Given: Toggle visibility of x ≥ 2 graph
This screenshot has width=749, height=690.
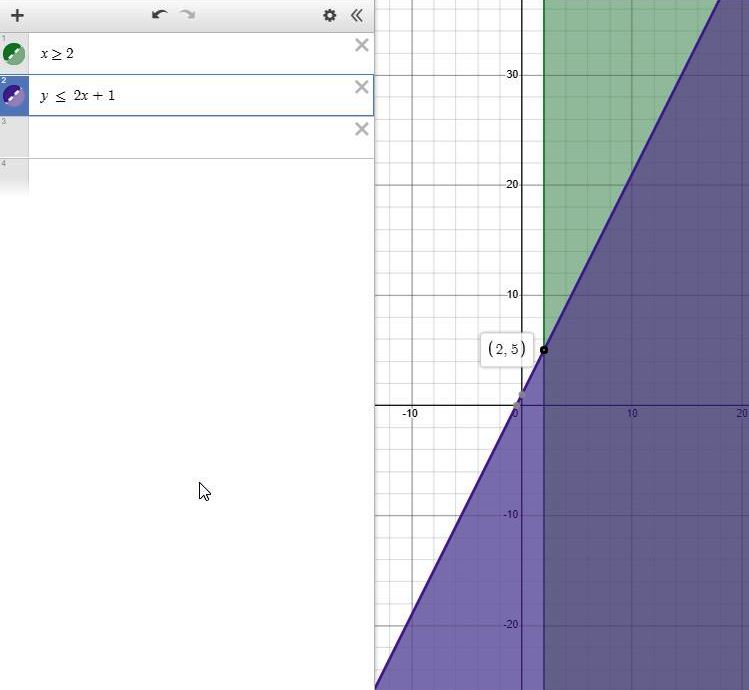Looking at the screenshot, I should click(x=14, y=54).
